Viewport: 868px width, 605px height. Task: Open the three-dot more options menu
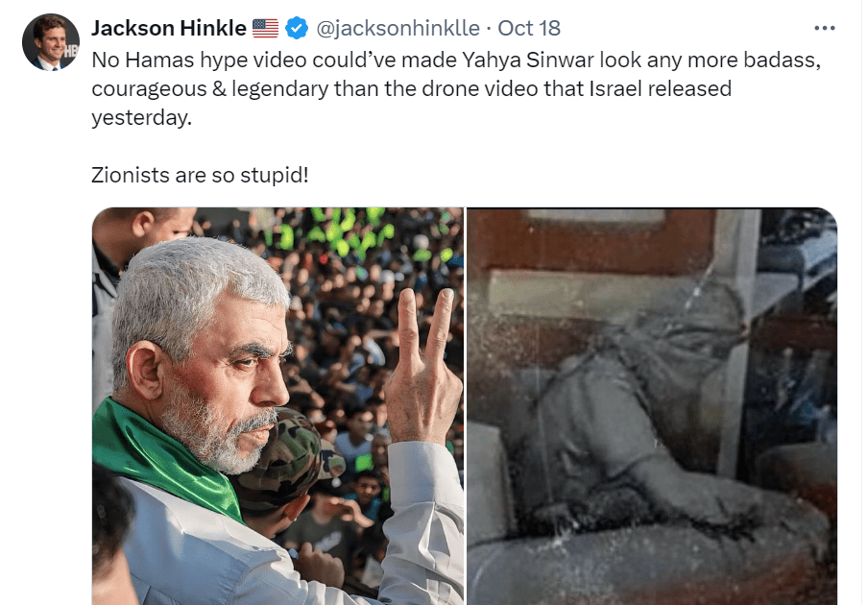pyautogui.click(x=824, y=28)
